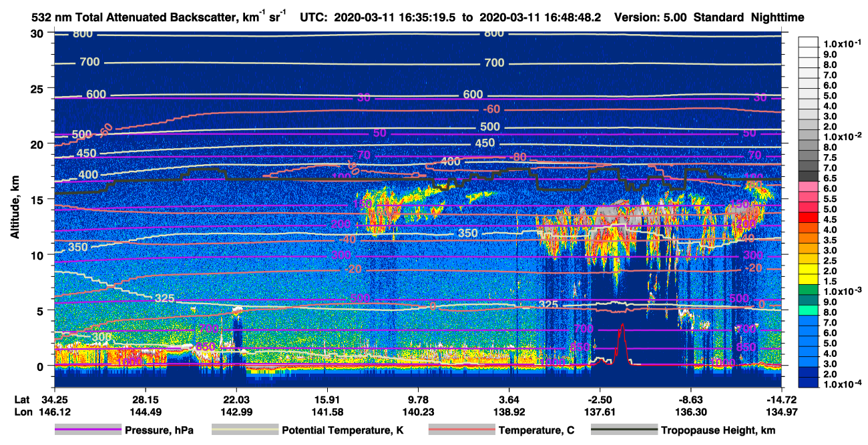Click longitude value 140.23
This screenshot has width=868, height=445.
[418, 412]
